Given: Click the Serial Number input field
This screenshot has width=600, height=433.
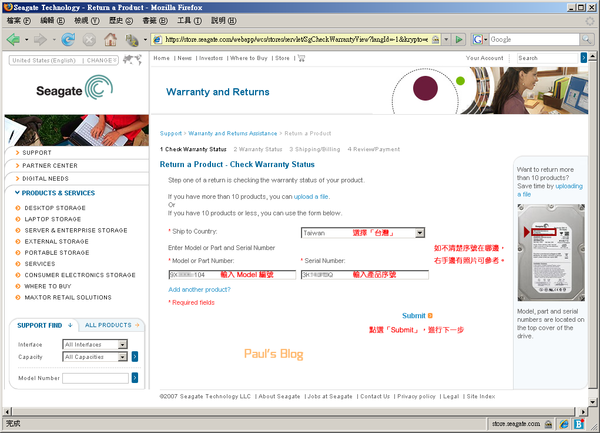Looking at the screenshot, I should tap(365, 275).
